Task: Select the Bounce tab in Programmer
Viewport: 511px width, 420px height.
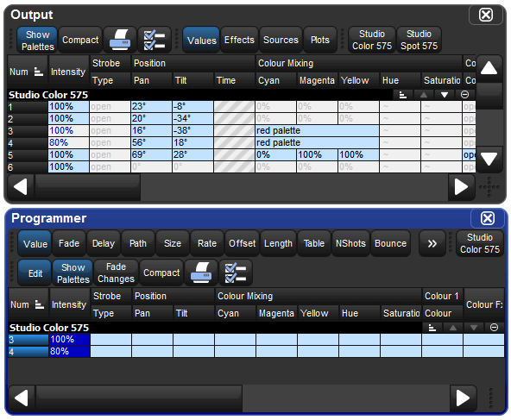Action: (390, 243)
